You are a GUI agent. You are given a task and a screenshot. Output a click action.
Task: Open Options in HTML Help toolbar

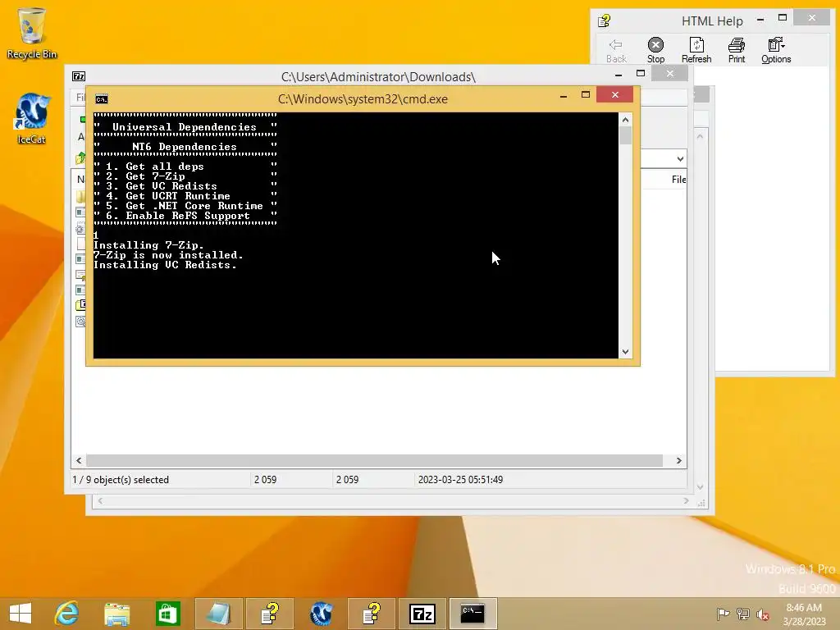[776, 51]
